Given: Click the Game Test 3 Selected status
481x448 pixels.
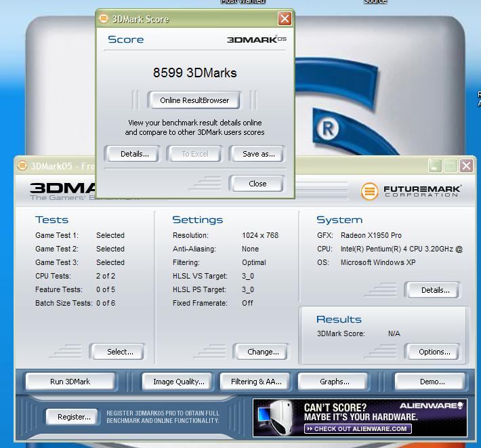Looking at the screenshot, I should coord(110,262).
